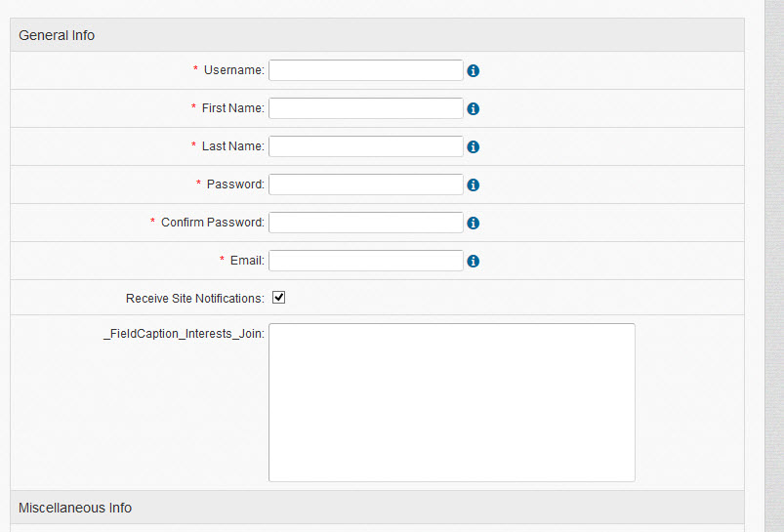Collapse the General Info section header
The image size is (784, 532).
pyautogui.click(x=57, y=35)
